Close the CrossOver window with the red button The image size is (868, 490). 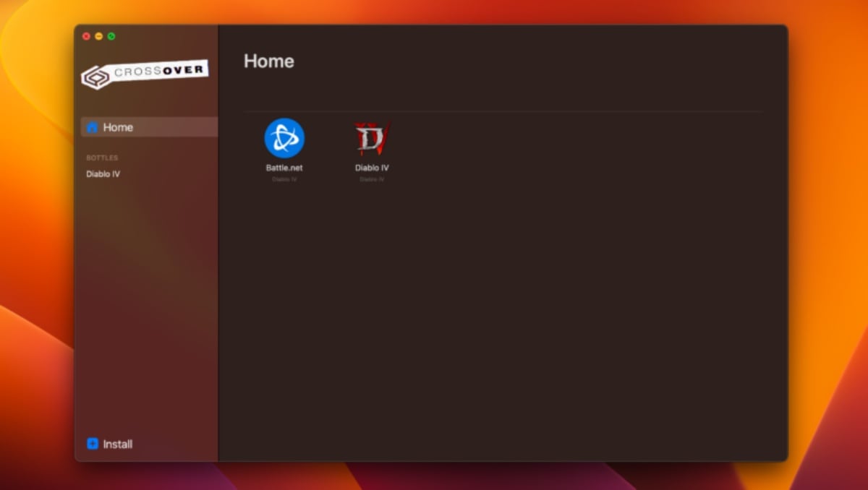87,36
